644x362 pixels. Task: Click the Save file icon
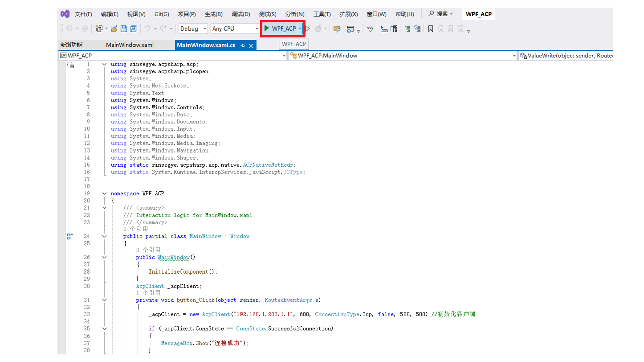click(x=124, y=29)
